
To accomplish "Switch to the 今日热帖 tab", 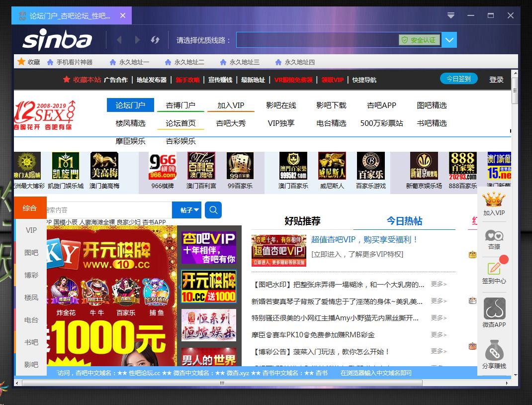I will (x=404, y=221).
